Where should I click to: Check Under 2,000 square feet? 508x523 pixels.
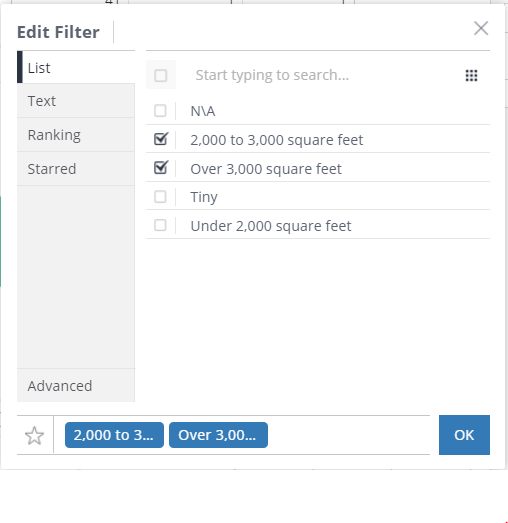pyautogui.click(x=160, y=225)
